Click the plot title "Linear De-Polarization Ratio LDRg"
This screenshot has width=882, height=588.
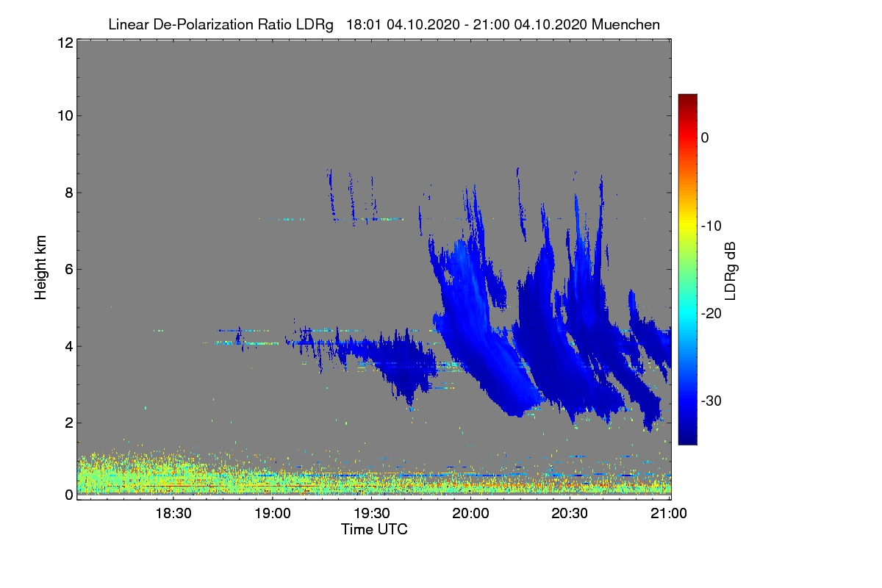[220, 24]
